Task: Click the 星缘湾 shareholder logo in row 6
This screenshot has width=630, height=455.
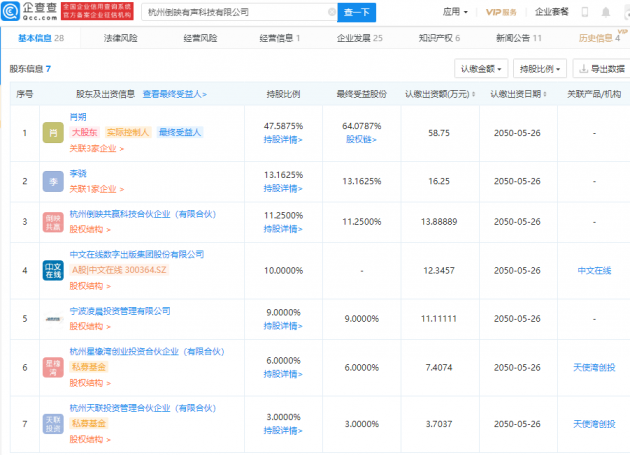Action: [x=52, y=367]
